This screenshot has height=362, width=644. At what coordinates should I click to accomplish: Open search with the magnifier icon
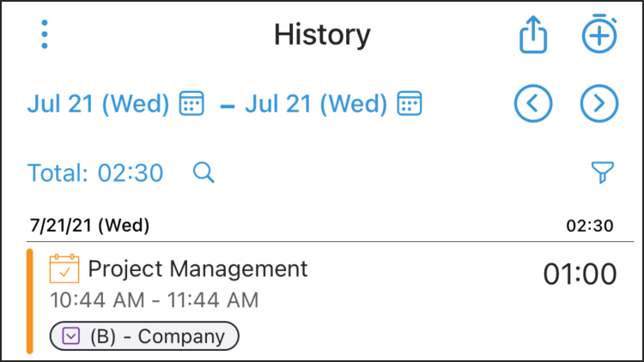point(204,172)
